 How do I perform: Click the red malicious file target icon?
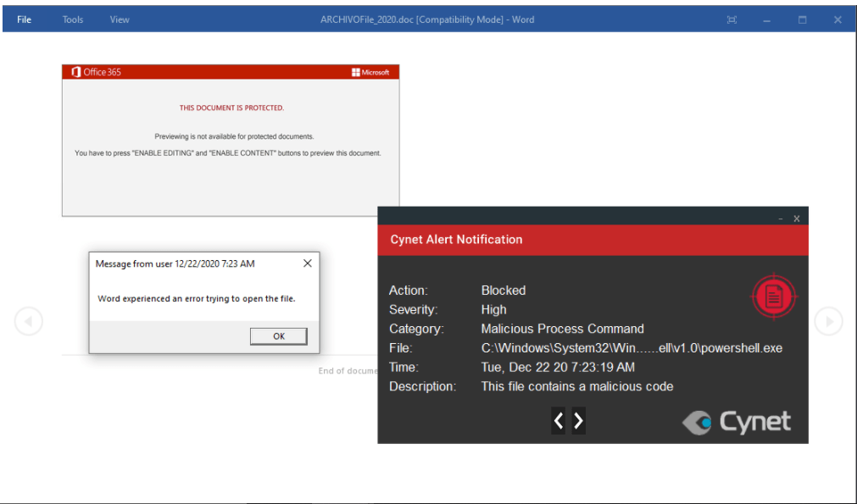point(774,296)
